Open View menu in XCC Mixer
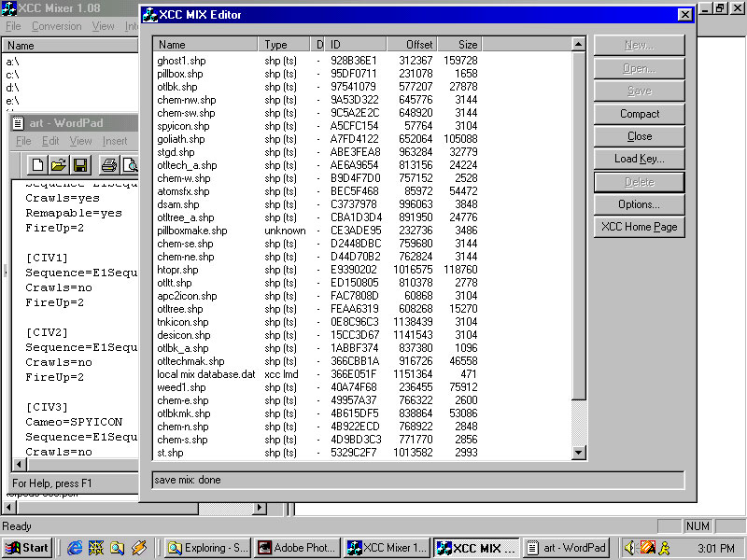 pos(103,26)
